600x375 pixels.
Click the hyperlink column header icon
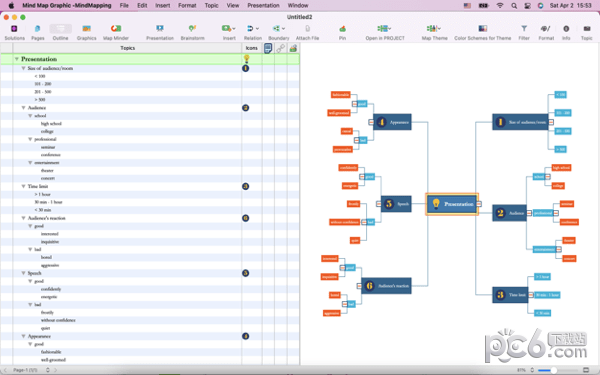tap(280, 48)
